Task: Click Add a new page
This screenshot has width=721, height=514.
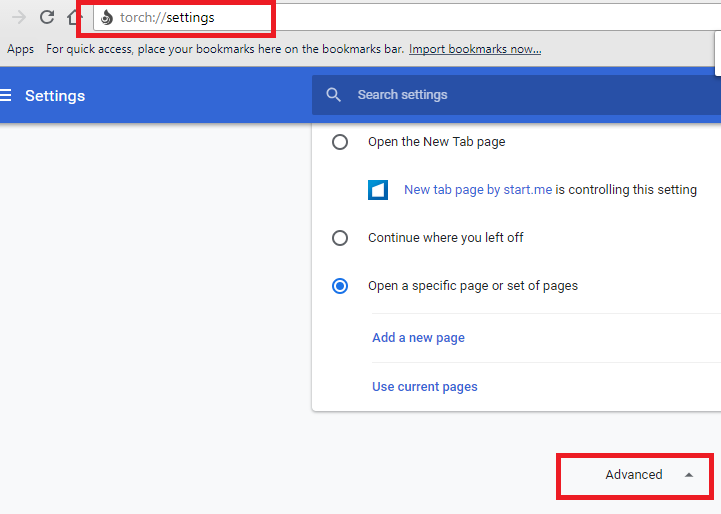Action: coord(418,338)
